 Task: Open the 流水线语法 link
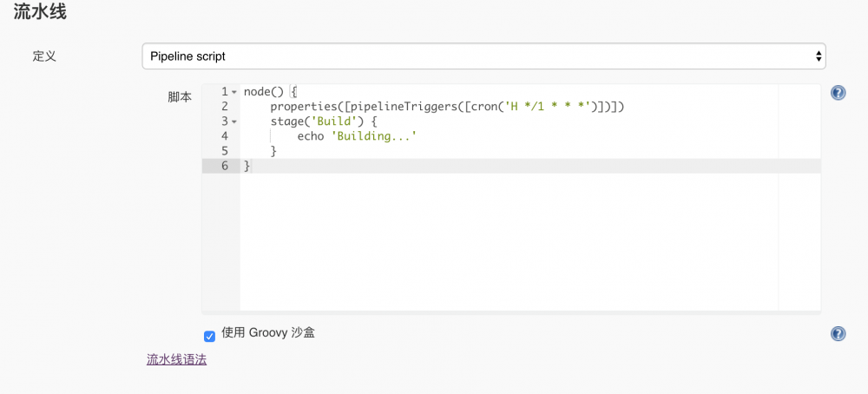pyautogui.click(x=176, y=359)
